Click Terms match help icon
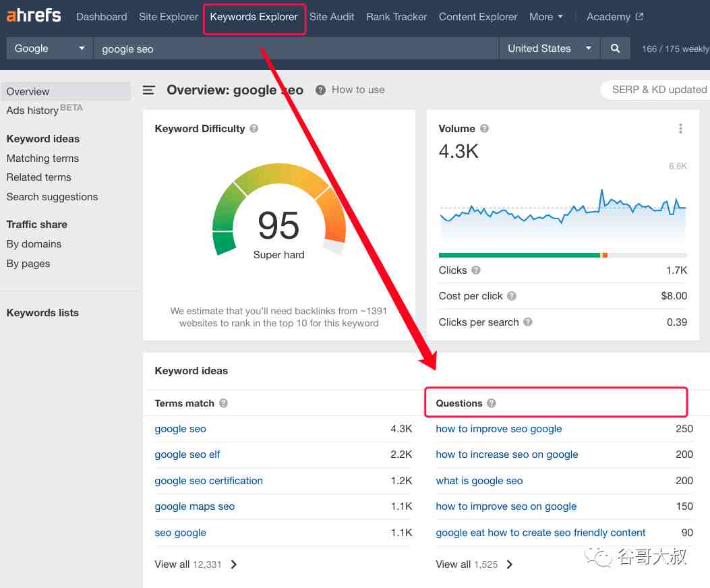 pos(224,403)
